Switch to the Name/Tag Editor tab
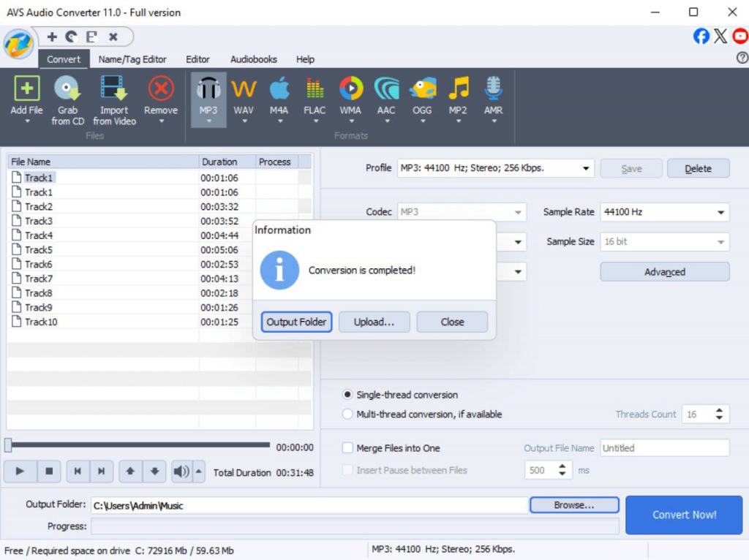Viewport: 749px width, 560px height. (x=132, y=59)
